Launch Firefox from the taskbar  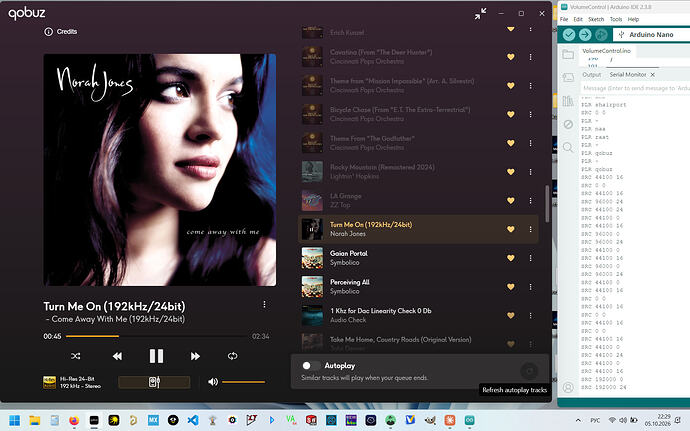[x=74, y=420]
